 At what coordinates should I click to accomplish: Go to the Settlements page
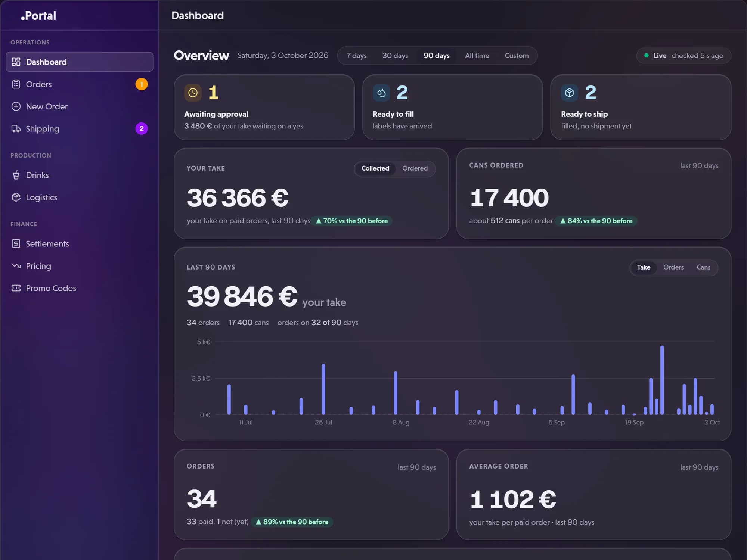pyautogui.click(x=79, y=244)
